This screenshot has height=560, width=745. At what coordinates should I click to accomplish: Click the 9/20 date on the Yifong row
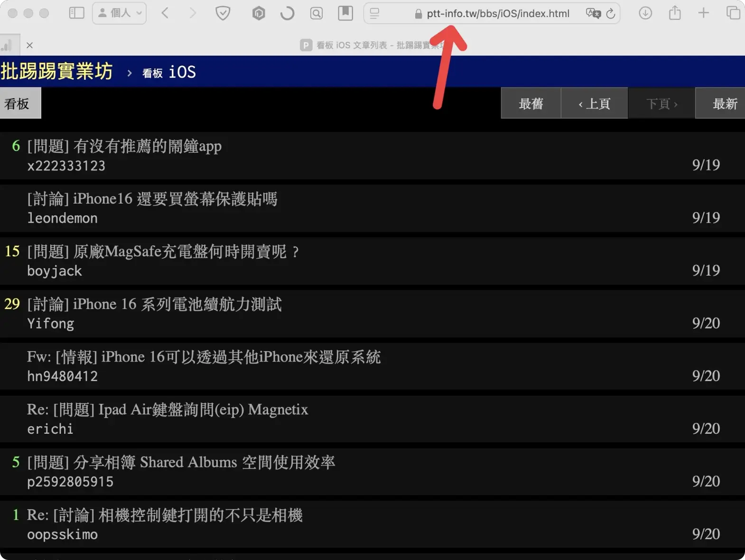(706, 323)
